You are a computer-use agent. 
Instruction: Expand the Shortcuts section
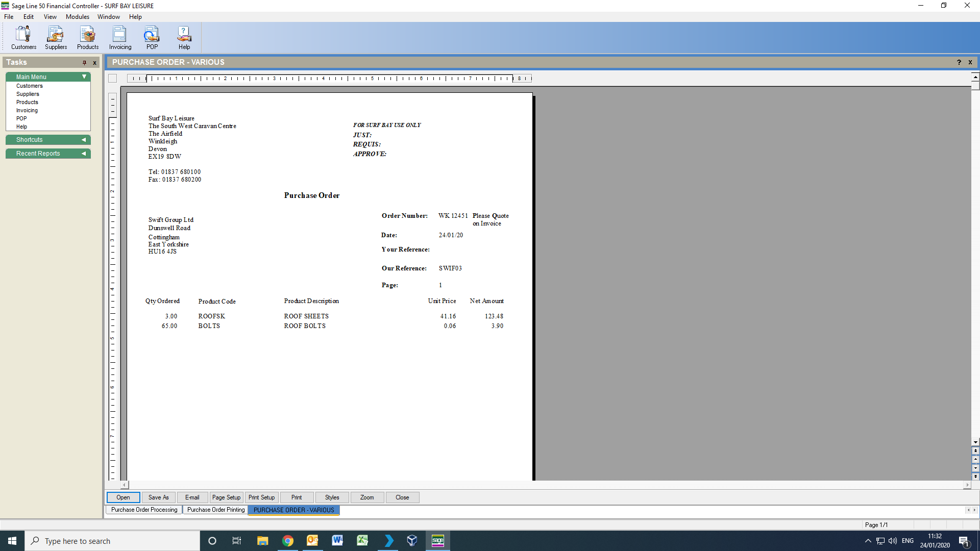(x=84, y=140)
